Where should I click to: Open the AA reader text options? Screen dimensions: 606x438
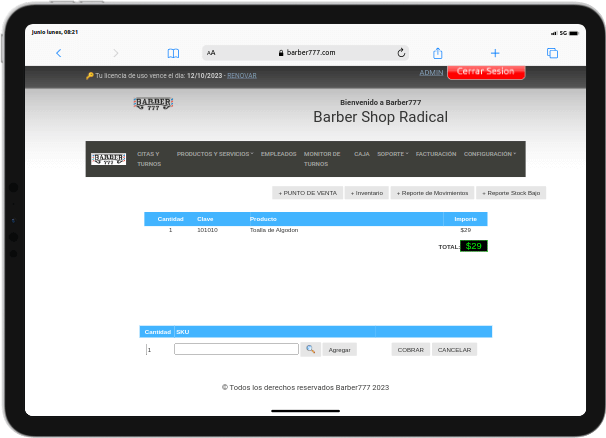[211, 53]
